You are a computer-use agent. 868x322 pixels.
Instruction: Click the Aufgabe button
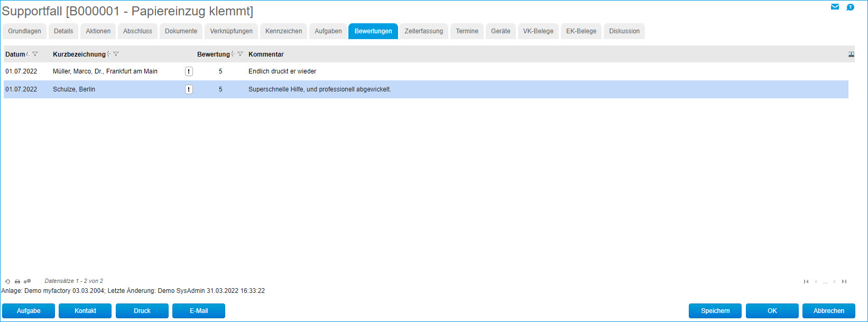[29, 311]
